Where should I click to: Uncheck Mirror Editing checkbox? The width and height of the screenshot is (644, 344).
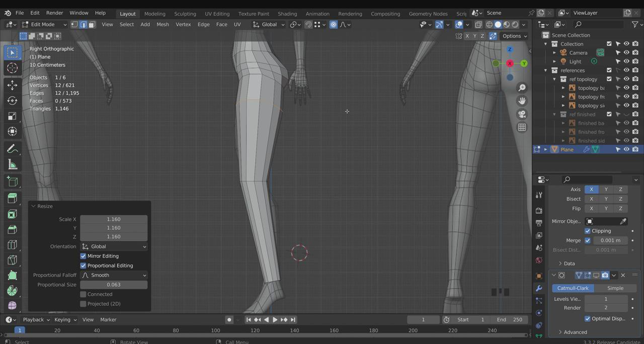point(84,256)
